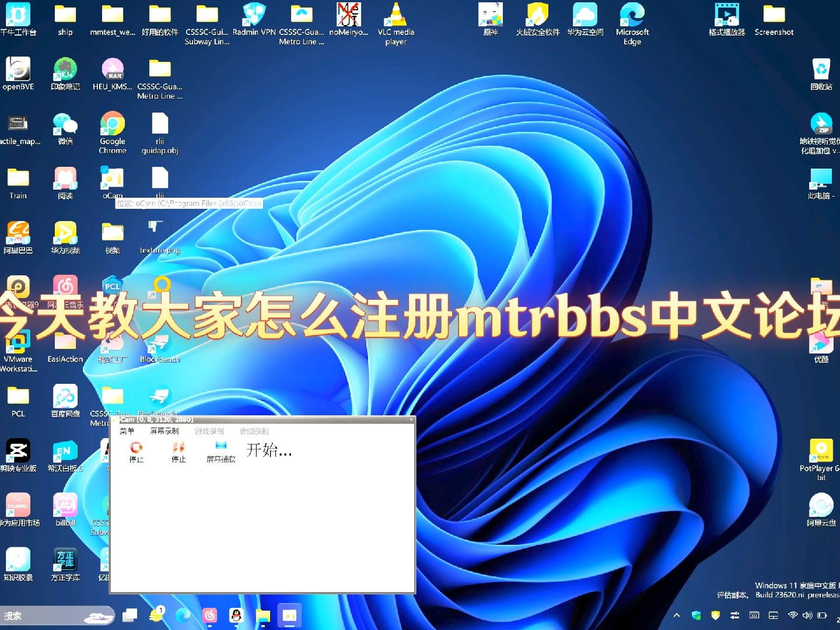Select the VLC media player shortcut
The width and height of the screenshot is (840, 630).
pyautogui.click(x=395, y=23)
